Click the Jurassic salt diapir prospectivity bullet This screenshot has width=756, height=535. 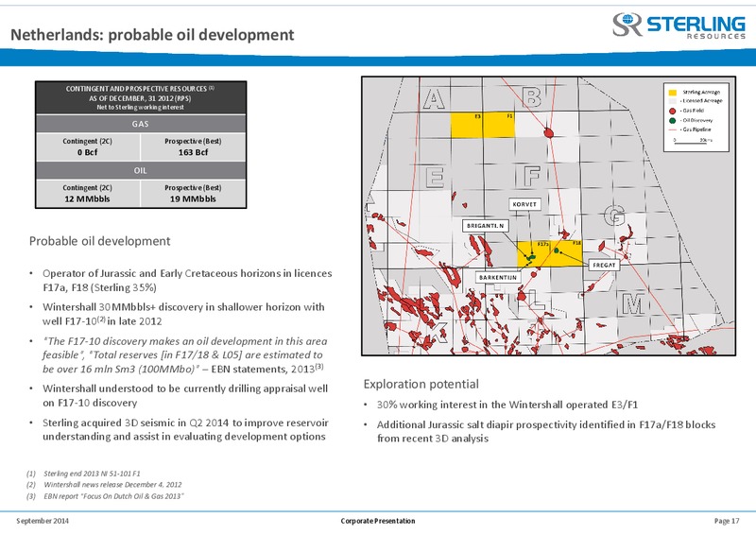tap(546, 431)
